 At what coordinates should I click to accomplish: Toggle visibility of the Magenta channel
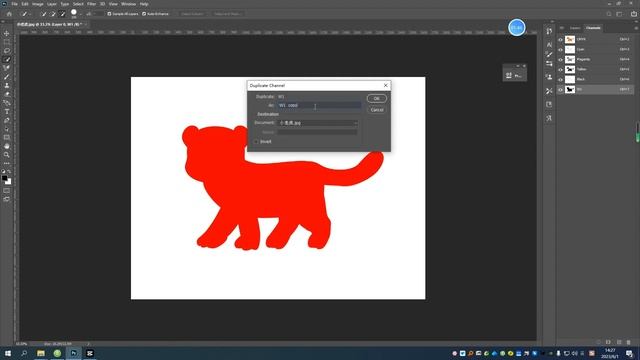pos(560,60)
